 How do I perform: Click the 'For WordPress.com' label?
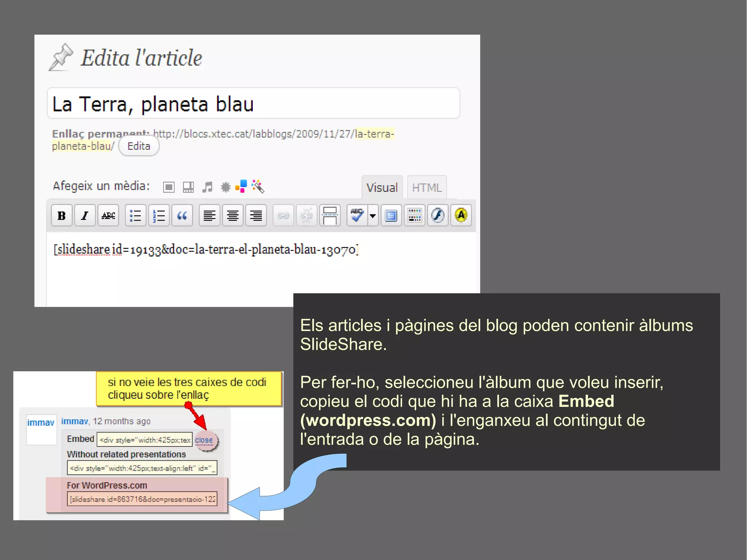point(107,486)
